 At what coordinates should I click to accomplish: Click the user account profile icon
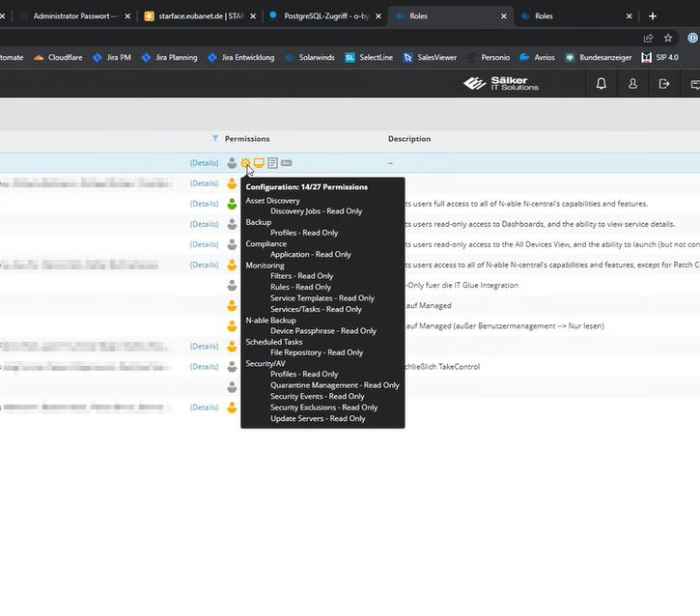point(632,84)
